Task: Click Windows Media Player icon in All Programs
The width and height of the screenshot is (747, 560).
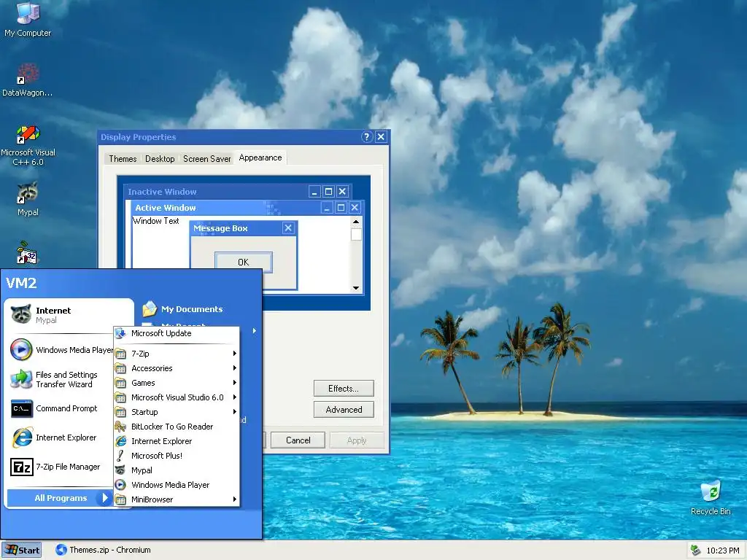Action: tap(121, 485)
